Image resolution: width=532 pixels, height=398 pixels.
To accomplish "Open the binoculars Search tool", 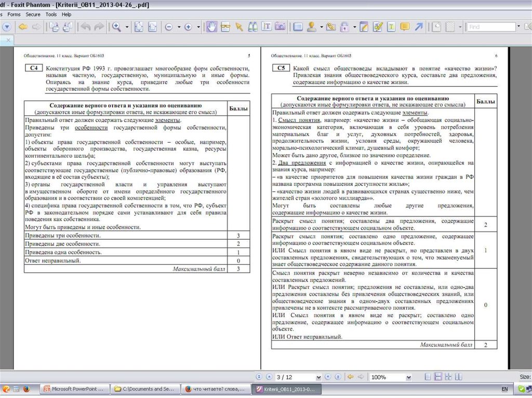I will pyautogui.click(x=253, y=26).
